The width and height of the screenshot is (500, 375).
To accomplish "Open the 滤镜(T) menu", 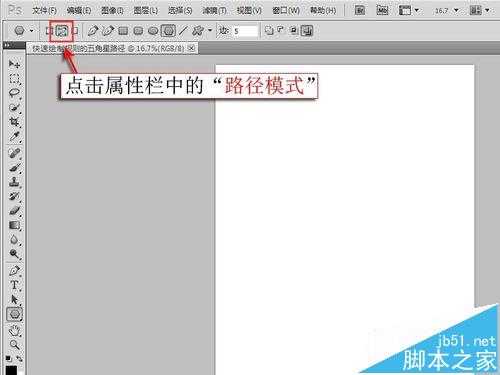I will (x=215, y=11).
